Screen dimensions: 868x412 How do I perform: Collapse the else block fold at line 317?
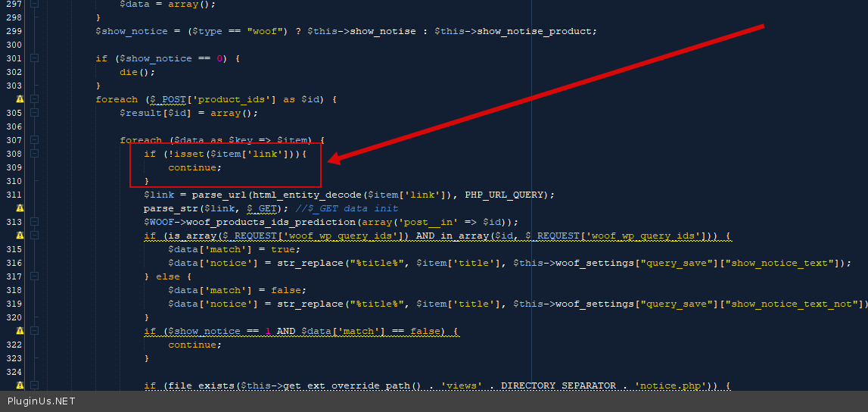tap(34, 276)
